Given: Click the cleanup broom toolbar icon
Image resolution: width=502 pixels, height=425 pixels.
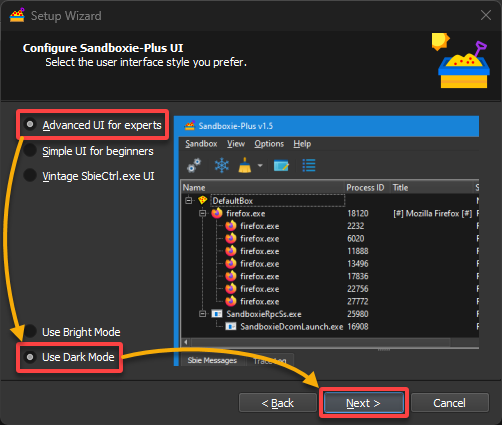Looking at the screenshot, I should click(245, 165).
